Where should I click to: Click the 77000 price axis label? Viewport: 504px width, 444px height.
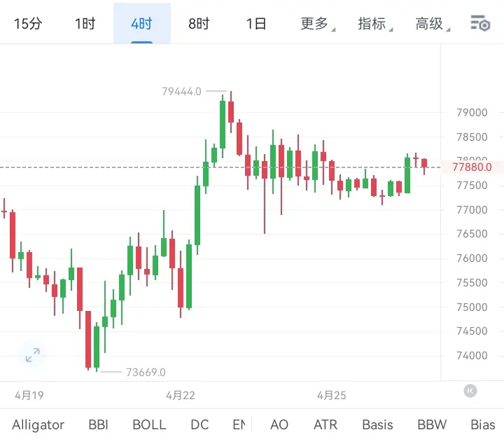(472, 210)
